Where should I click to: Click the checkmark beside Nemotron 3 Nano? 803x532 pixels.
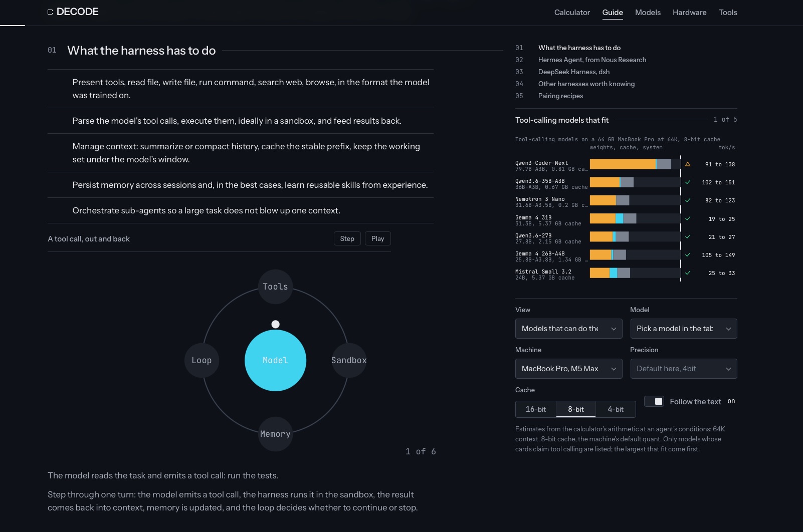point(688,200)
